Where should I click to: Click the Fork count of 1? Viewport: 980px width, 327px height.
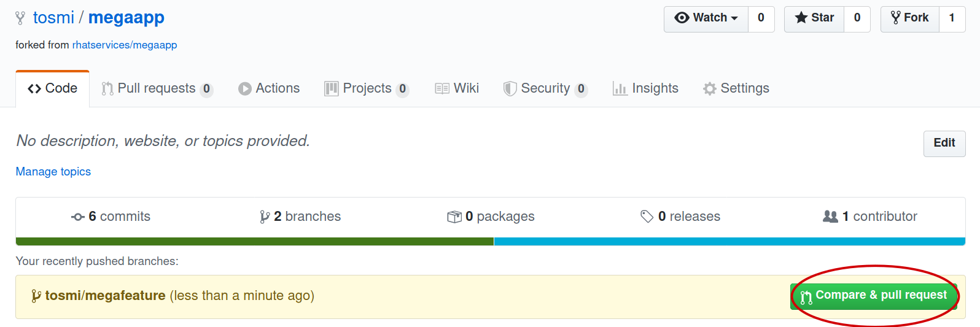[x=952, y=18]
